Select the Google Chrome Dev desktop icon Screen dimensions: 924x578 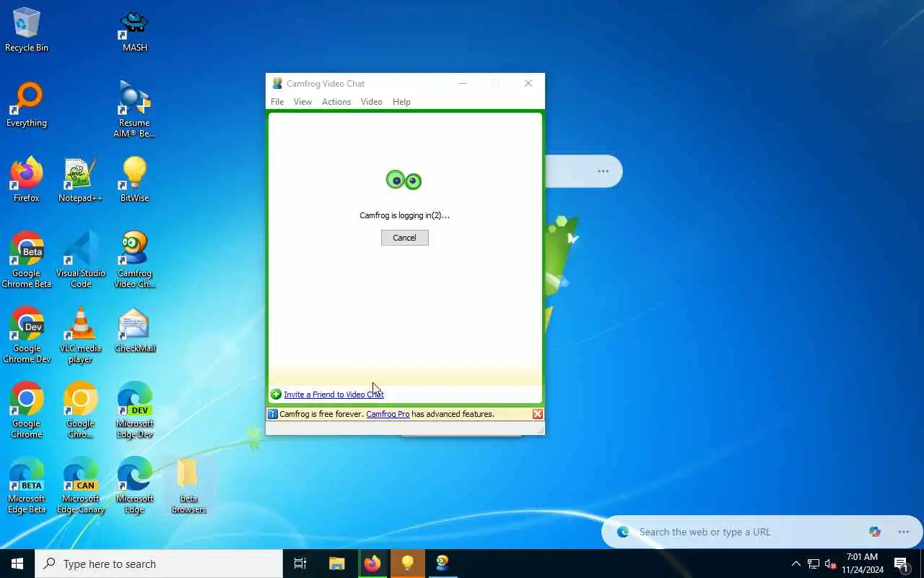tap(27, 335)
